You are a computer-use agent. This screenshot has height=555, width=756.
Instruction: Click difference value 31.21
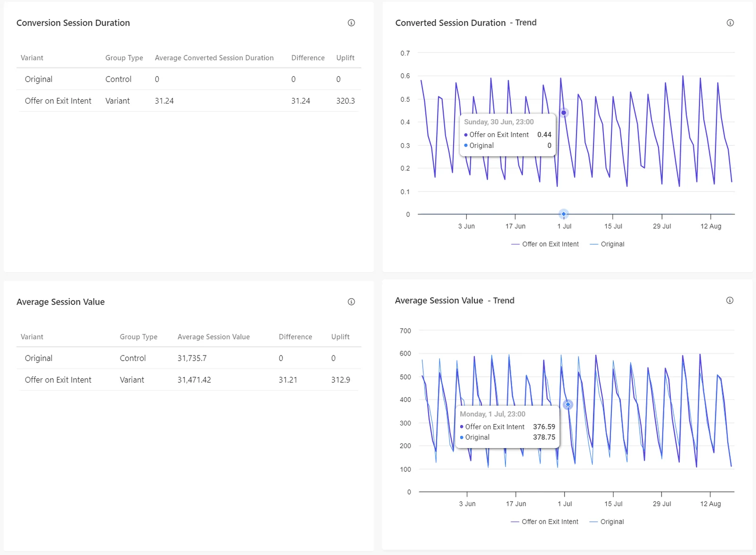coord(288,380)
